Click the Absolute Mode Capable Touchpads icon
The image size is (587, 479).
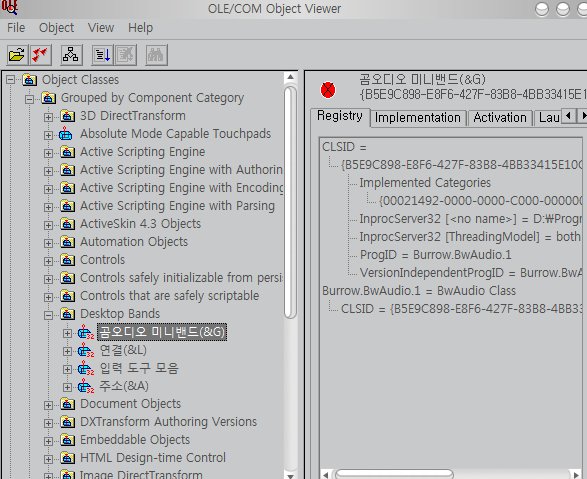(x=66, y=134)
